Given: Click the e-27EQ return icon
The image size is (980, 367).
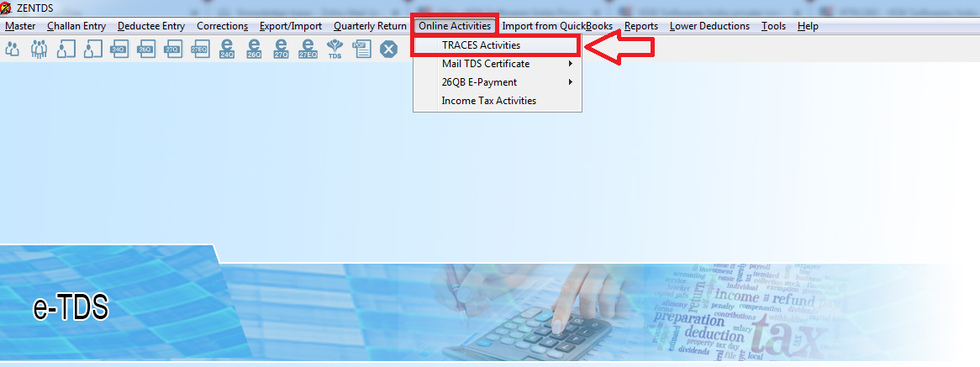Looking at the screenshot, I should coord(308,49).
